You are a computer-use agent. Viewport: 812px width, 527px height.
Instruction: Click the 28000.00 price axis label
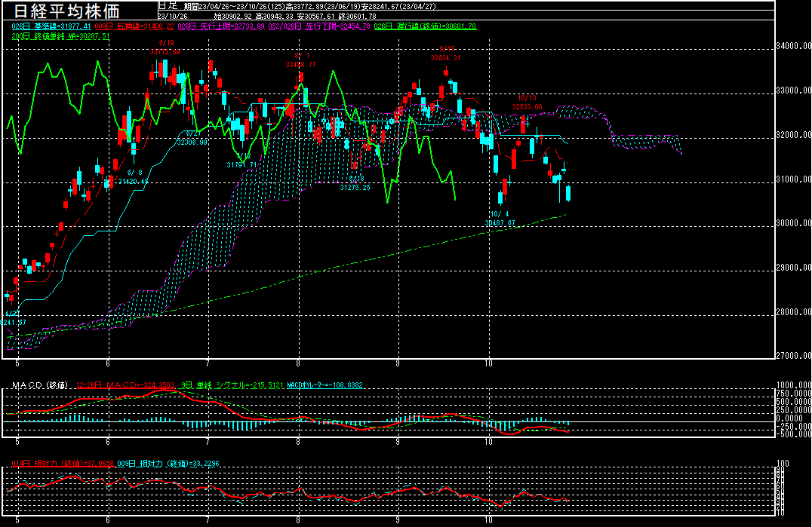(794, 312)
